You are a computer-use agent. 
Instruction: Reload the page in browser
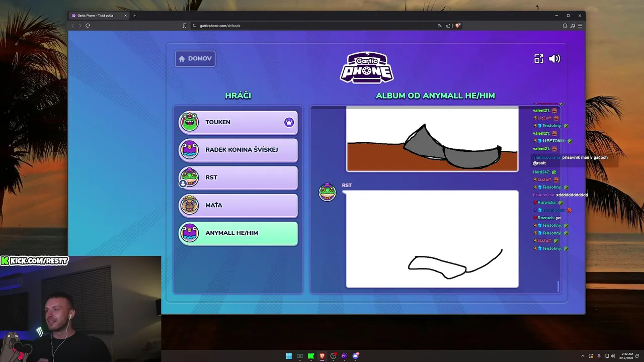pyautogui.click(x=88, y=26)
